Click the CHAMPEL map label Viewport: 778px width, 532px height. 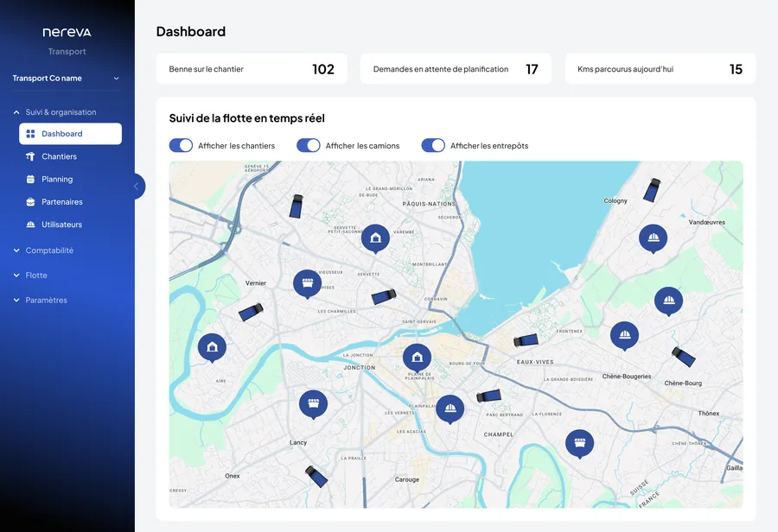click(499, 434)
